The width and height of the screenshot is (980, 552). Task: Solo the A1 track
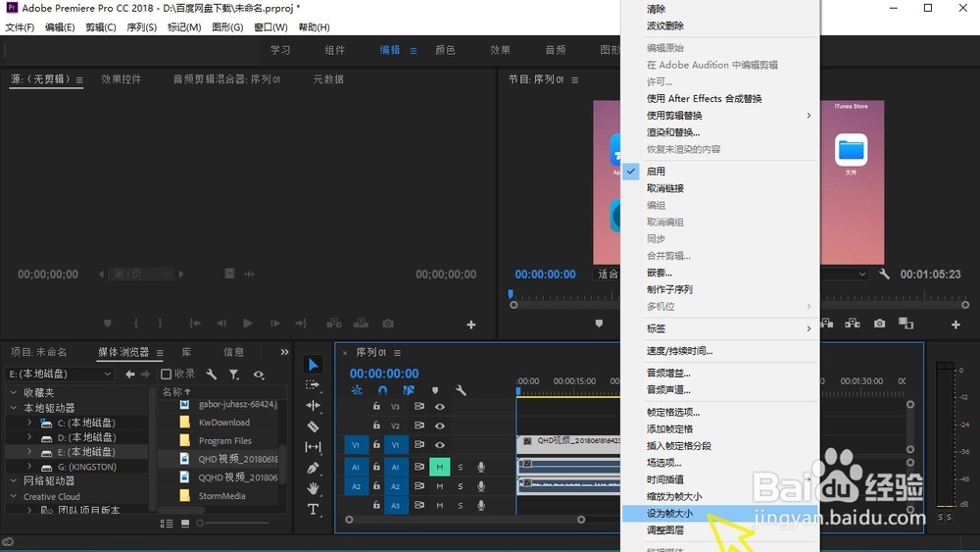[461, 467]
